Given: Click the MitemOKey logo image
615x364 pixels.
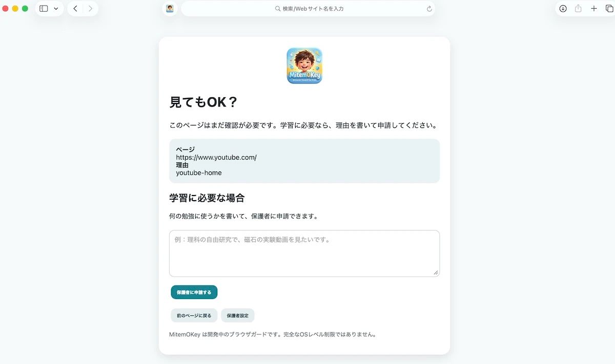Looking at the screenshot, I should pos(304,66).
